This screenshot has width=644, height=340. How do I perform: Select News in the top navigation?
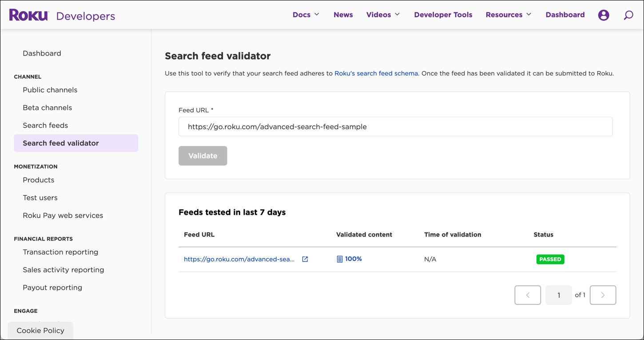[x=343, y=14]
